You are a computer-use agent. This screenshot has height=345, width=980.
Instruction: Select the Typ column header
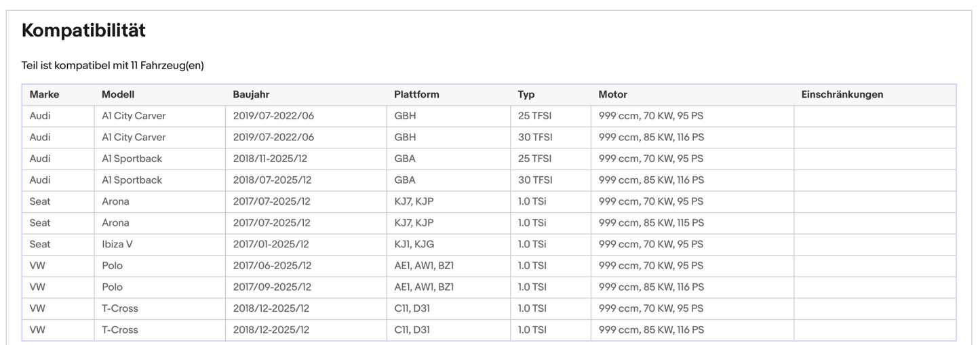pyautogui.click(x=526, y=95)
